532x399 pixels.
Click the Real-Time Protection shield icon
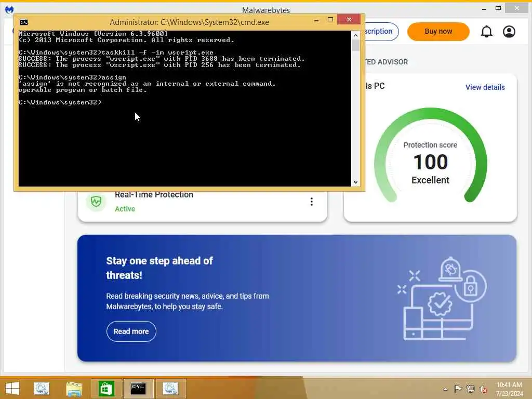[96, 202]
